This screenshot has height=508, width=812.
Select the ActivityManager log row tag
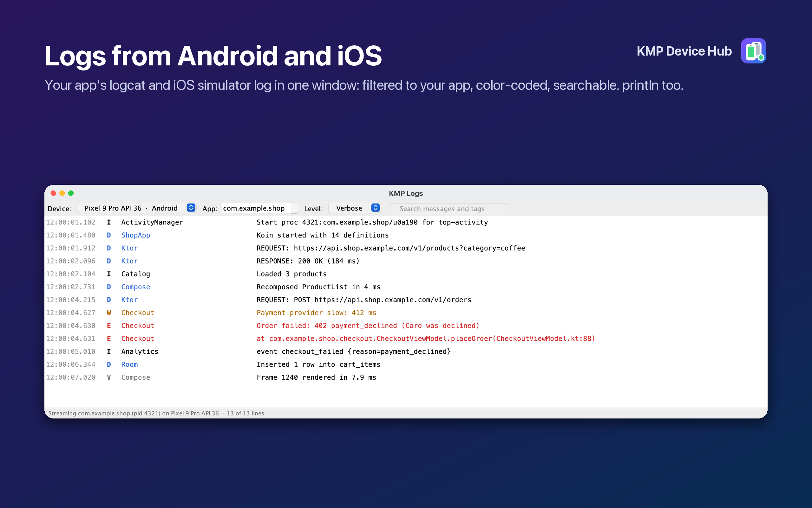(x=152, y=222)
